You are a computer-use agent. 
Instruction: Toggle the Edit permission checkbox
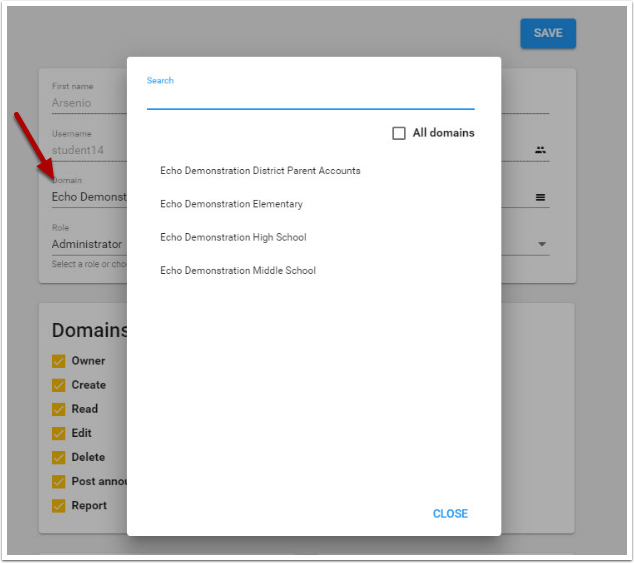(x=59, y=433)
